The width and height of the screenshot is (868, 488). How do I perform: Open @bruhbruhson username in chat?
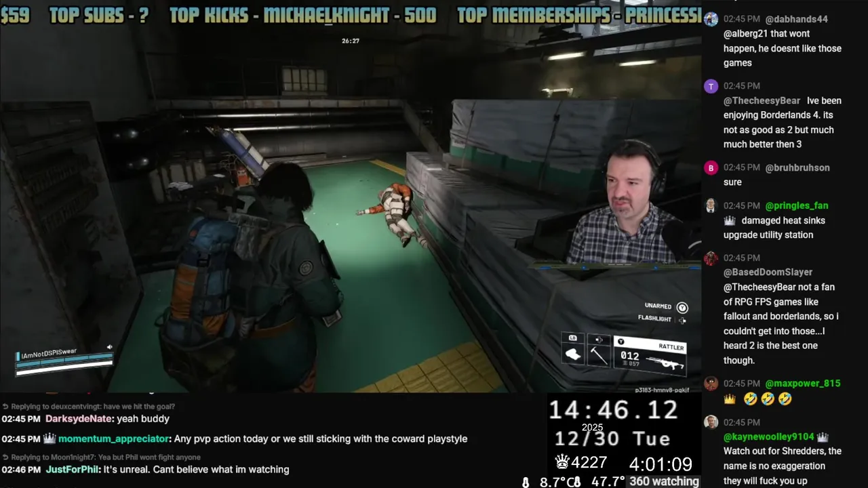[797, 167]
